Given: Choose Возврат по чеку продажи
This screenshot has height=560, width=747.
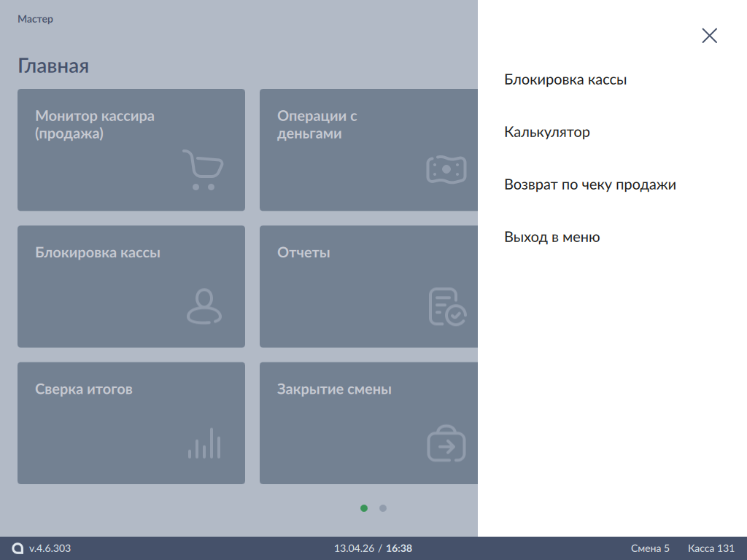Looking at the screenshot, I should tap(589, 185).
